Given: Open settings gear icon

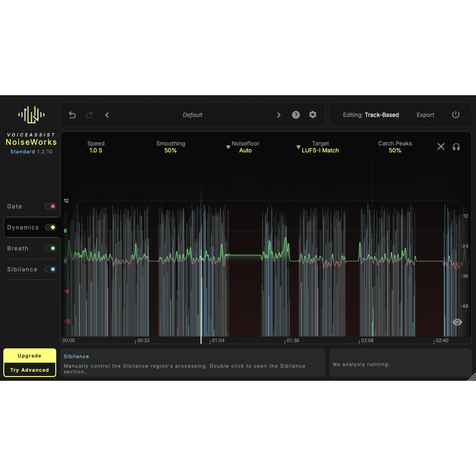Looking at the screenshot, I should pos(313,114).
